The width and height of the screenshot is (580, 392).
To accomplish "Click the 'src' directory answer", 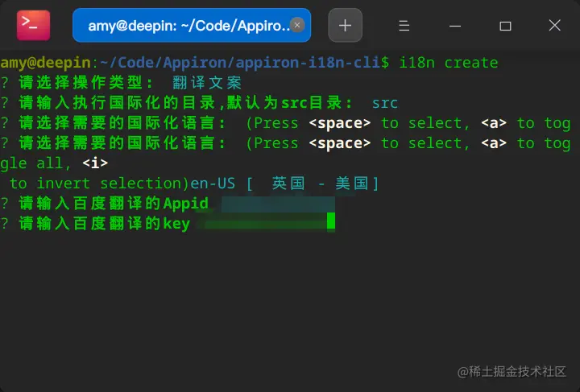I will (x=385, y=103).
